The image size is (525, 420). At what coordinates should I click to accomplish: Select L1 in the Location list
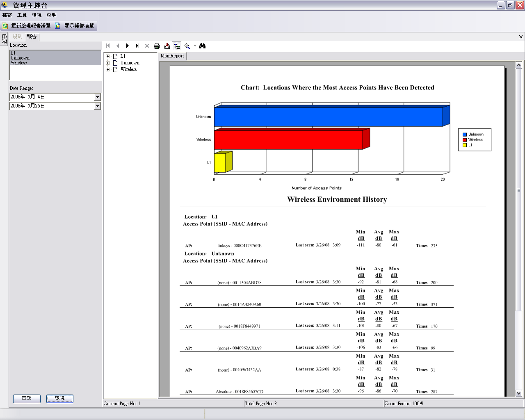click(55, 53)
